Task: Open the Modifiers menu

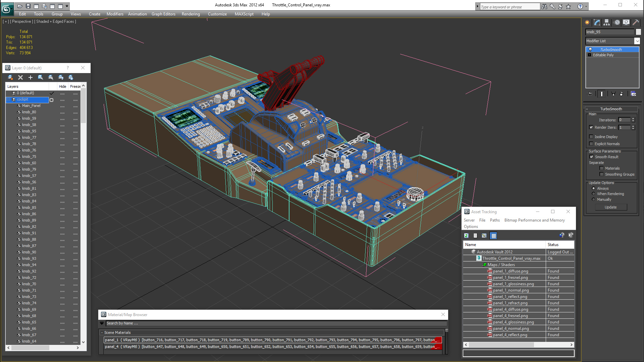Action: (x=115, y=14)
